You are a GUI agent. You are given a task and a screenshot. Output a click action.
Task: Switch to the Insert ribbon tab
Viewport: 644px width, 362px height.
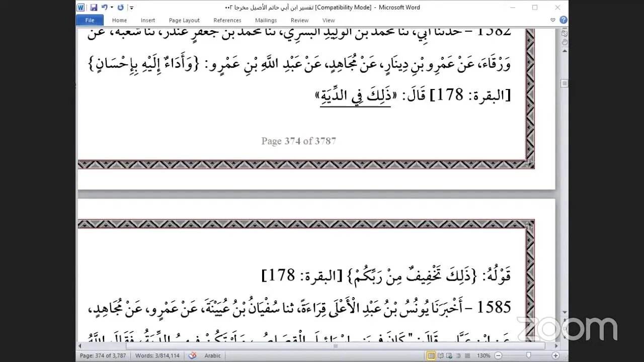pyautogui.click(x=148, y=20)
